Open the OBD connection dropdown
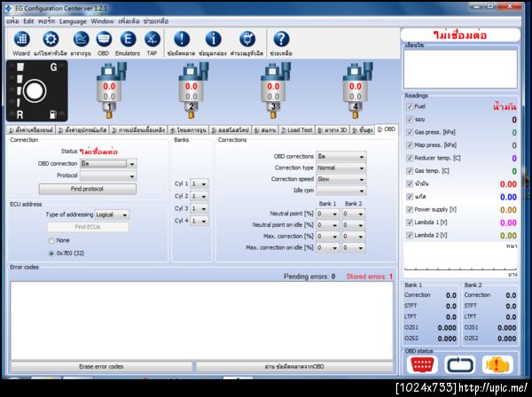 pyautogui.click(x=108, y=164)
